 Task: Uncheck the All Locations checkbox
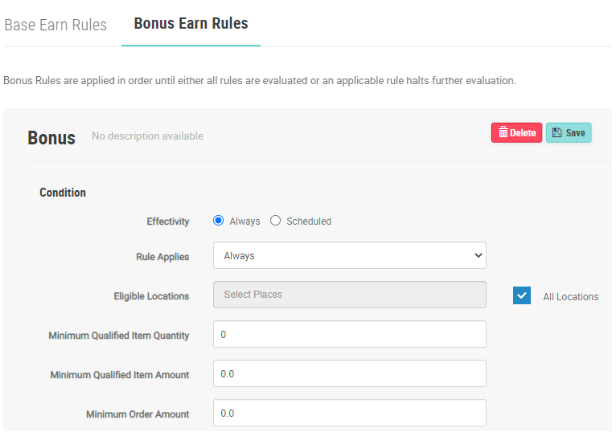521,296
